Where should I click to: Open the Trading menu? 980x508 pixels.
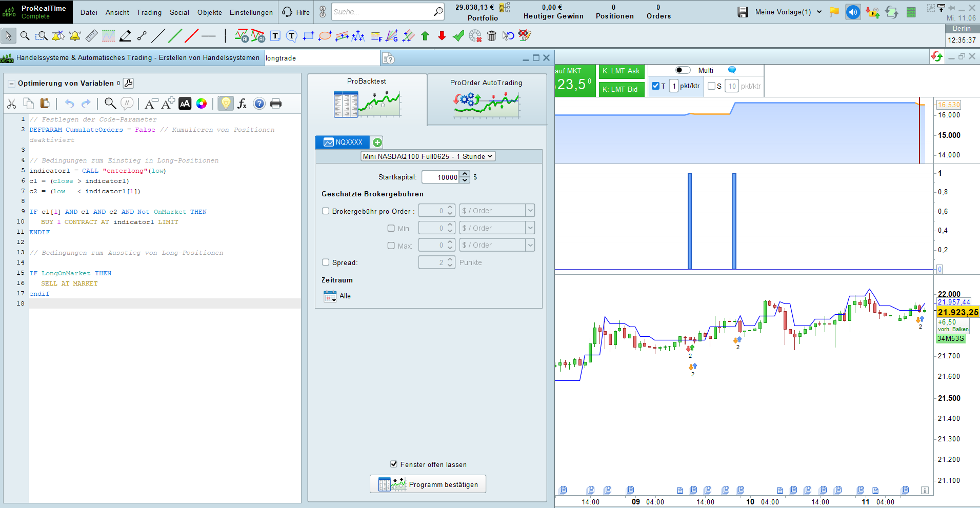click(149, 12)
